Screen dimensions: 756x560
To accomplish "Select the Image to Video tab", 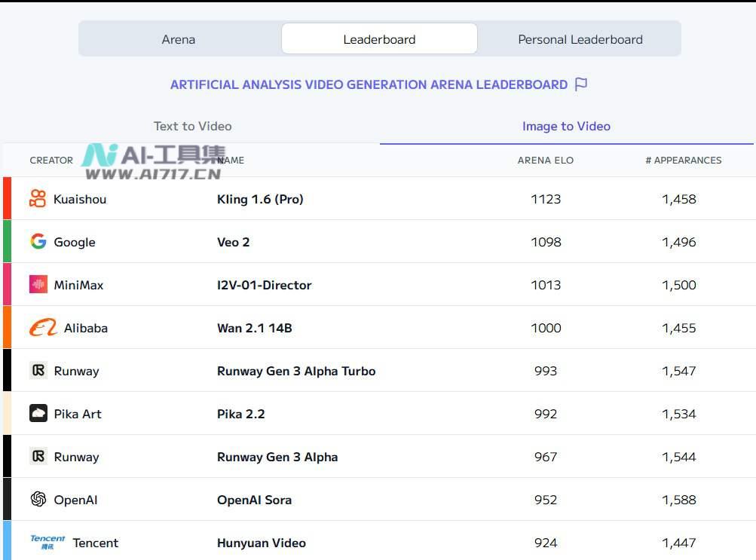I will (x=566, y=127).
